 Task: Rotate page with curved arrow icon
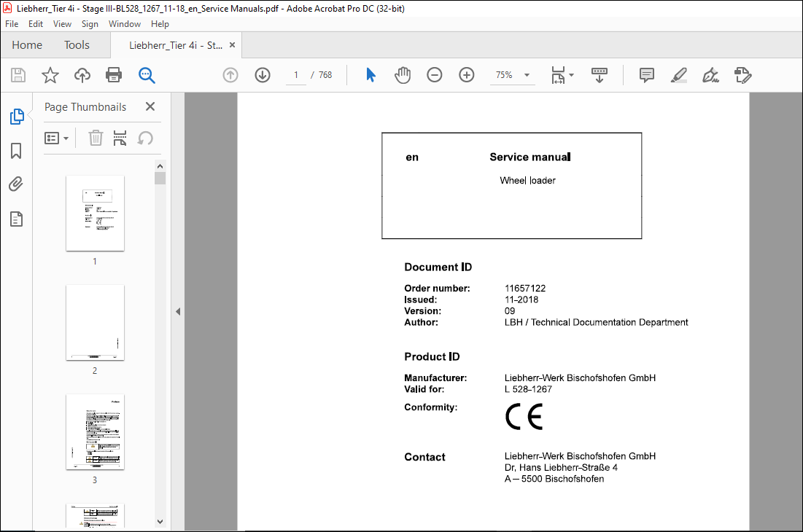pyautogui.click(x=145, y=138)
